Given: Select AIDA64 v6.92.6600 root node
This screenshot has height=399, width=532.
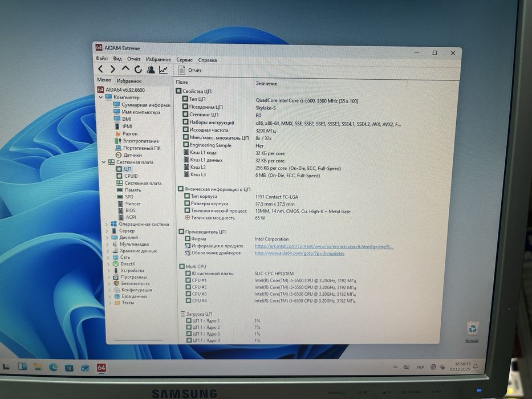Looking at the screenshot, I should (x=121, y=90).
